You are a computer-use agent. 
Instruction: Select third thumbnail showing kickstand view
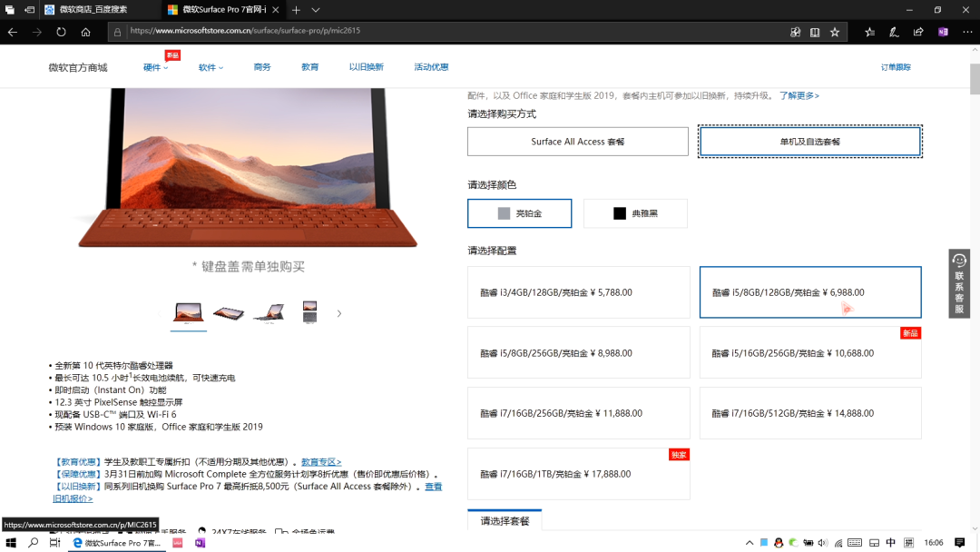click(x=269, y=312)
